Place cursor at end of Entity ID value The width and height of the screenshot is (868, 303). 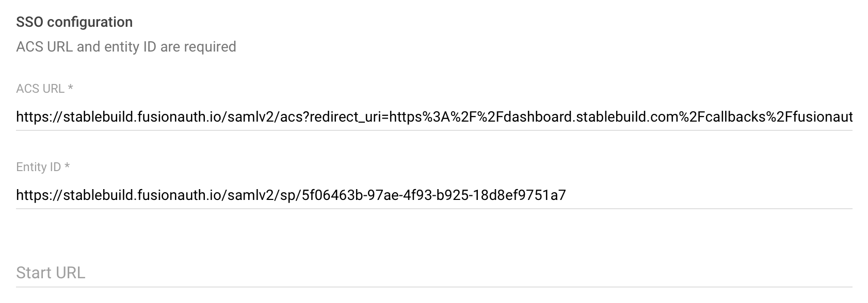click(566, 195)
